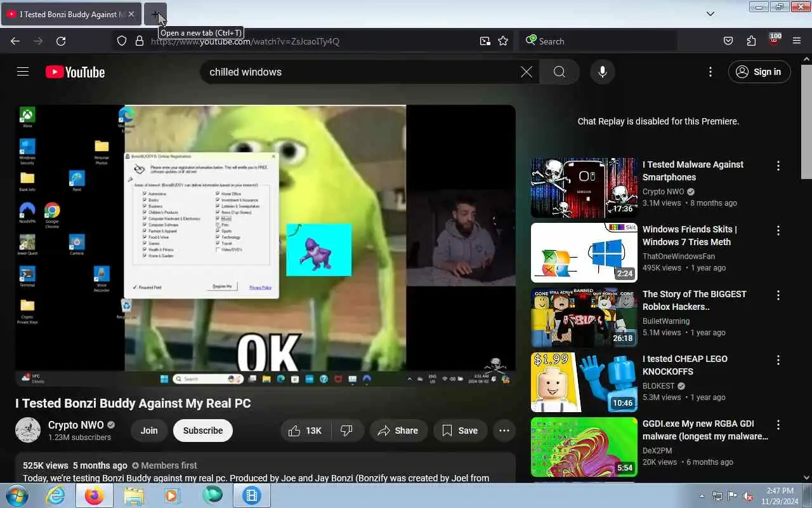Open the Crypto NWO channel name link

click(75, 425)
